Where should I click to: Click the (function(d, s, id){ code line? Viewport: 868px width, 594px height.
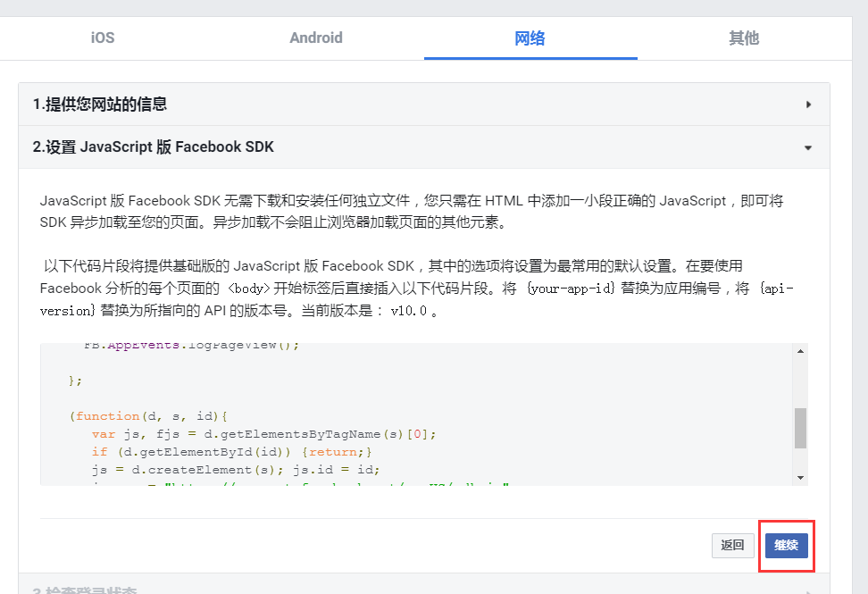[x=148, y=416]
